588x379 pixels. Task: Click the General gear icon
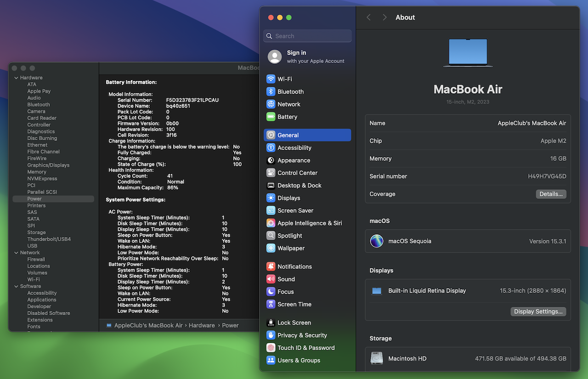[x=271, y=135]
